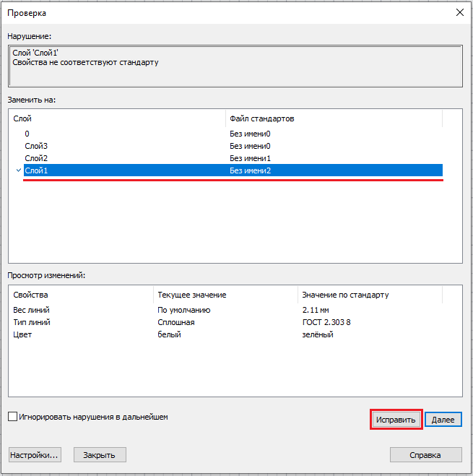Click the Исправить button
The height and width of the screenshot is (476, 473).
point(396,420)
